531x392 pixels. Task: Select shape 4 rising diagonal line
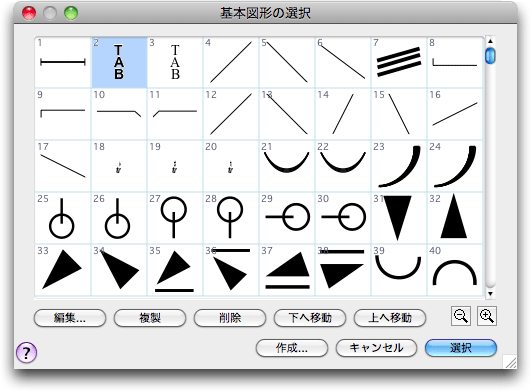click(231, 62)
